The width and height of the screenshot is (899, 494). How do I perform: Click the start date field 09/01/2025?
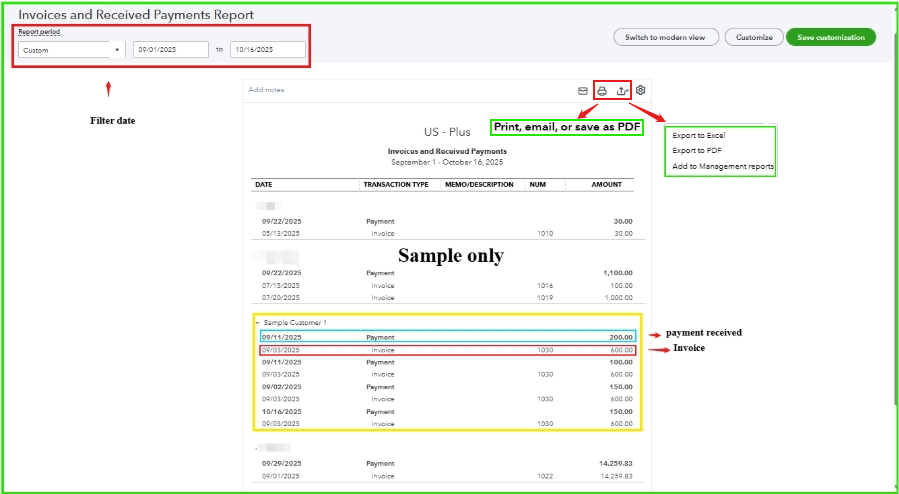(170, 49)
